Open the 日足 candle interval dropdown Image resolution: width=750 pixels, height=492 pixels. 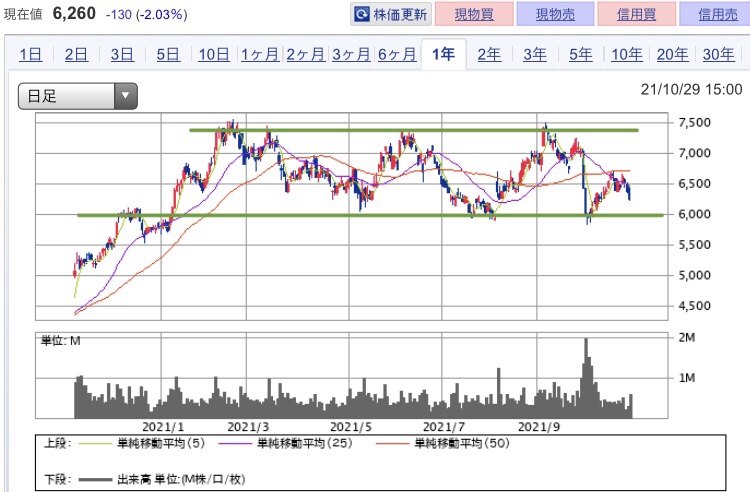point(77,96)
